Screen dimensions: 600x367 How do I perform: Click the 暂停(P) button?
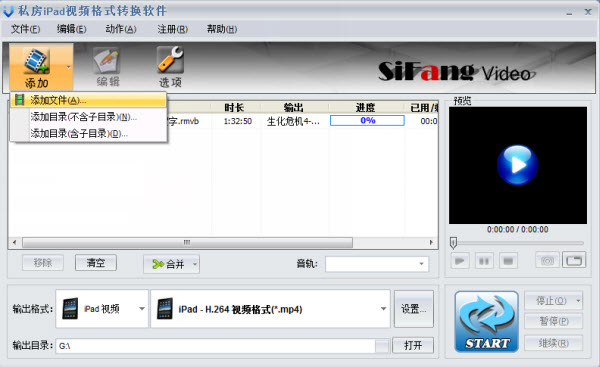pos(554,321)
